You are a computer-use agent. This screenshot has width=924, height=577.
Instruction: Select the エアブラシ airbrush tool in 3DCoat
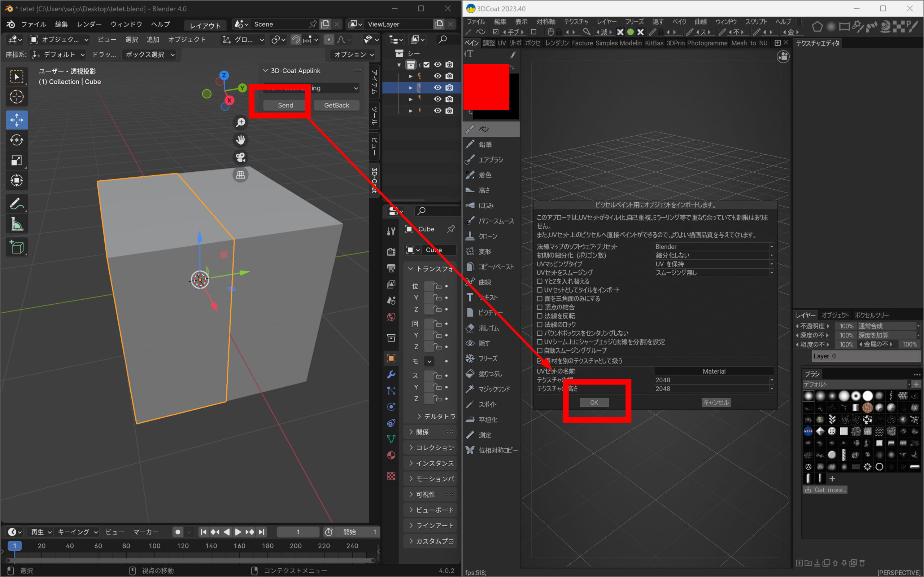[490, 160]
